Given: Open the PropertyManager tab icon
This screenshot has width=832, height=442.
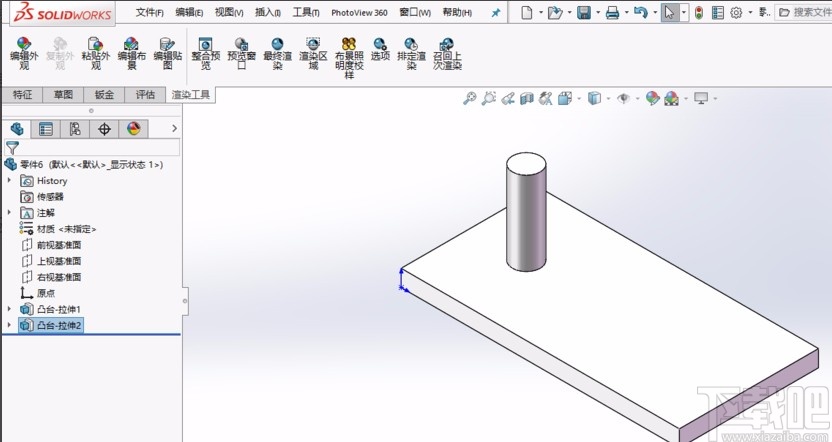Looking at the screenshot, I should tap(46, 129).
